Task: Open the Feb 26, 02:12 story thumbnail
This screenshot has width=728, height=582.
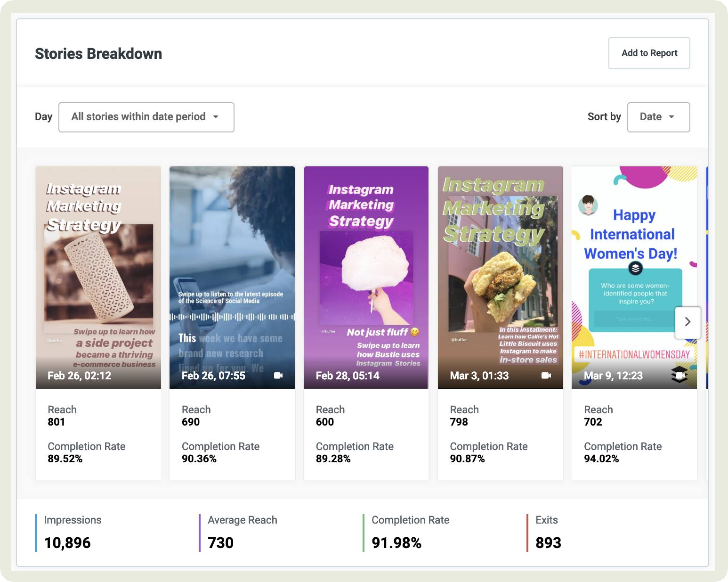Action: [x=98, y=277]
